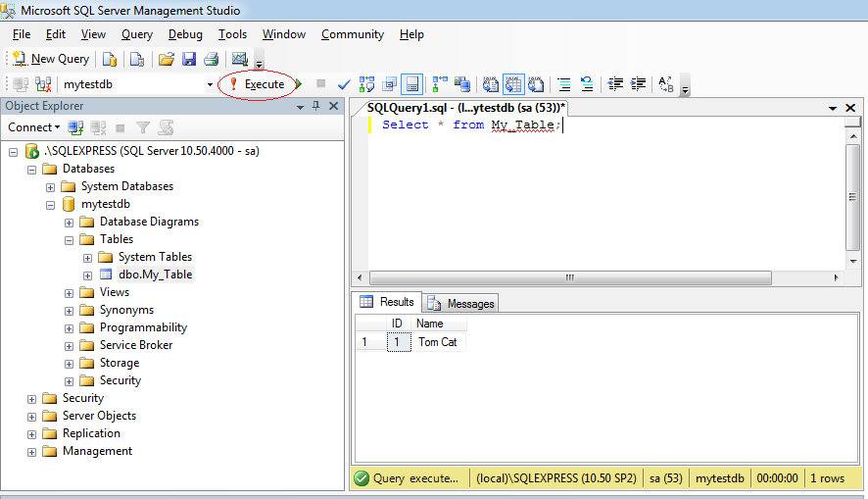Screen dimensions: 868x499
Task: Select the SQLQuery1.sql document tab
Action: coord(465,108)
